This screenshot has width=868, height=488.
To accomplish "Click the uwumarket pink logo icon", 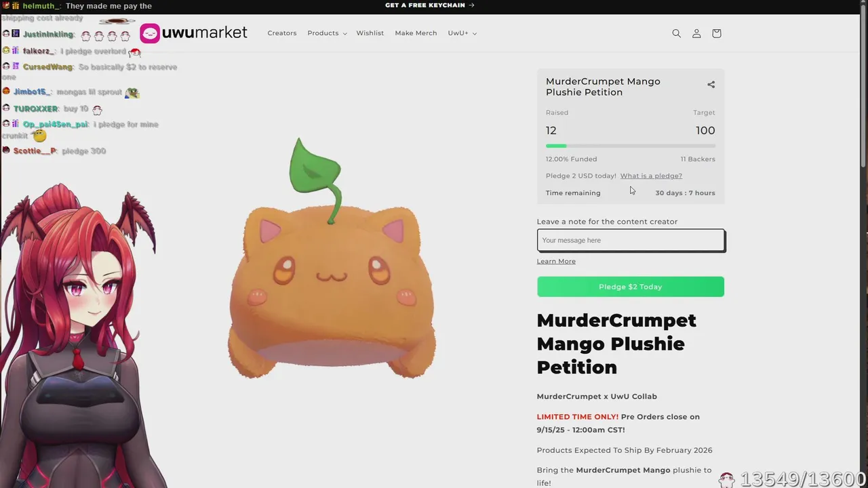I will pyautogui.click(x=150, y=33).
